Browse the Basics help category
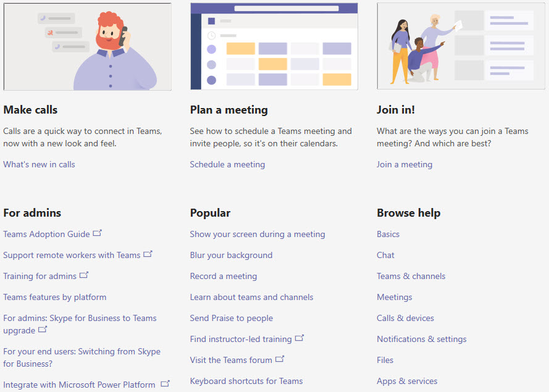Image resolution: width=549 pixels, height=392 pixels. (388, 234)
